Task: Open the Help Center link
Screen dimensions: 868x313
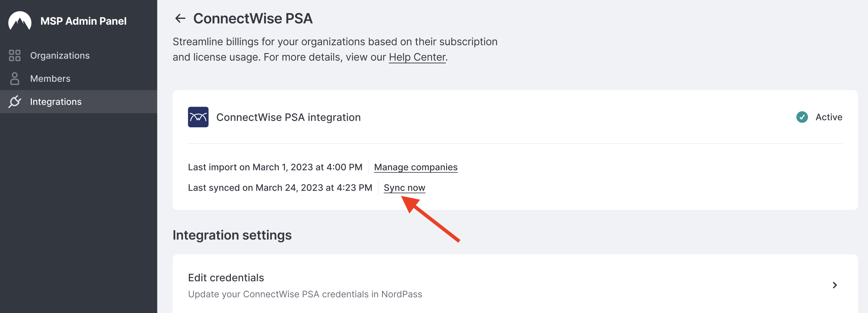Action: pyautogui.click(x=417, y=57)
